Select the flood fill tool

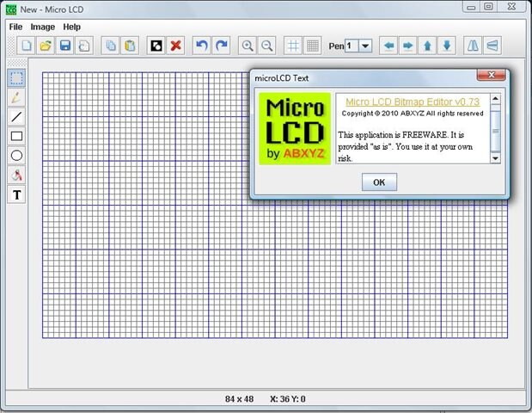(16, 176)
